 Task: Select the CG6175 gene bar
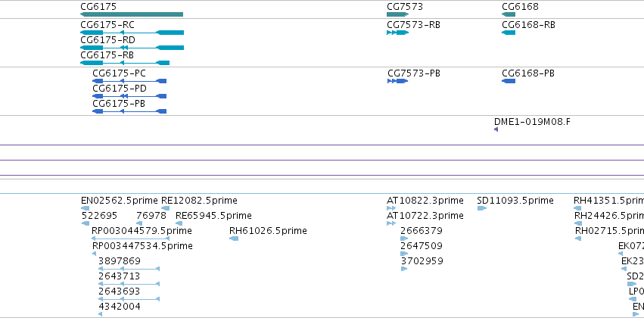click(132, 14)
